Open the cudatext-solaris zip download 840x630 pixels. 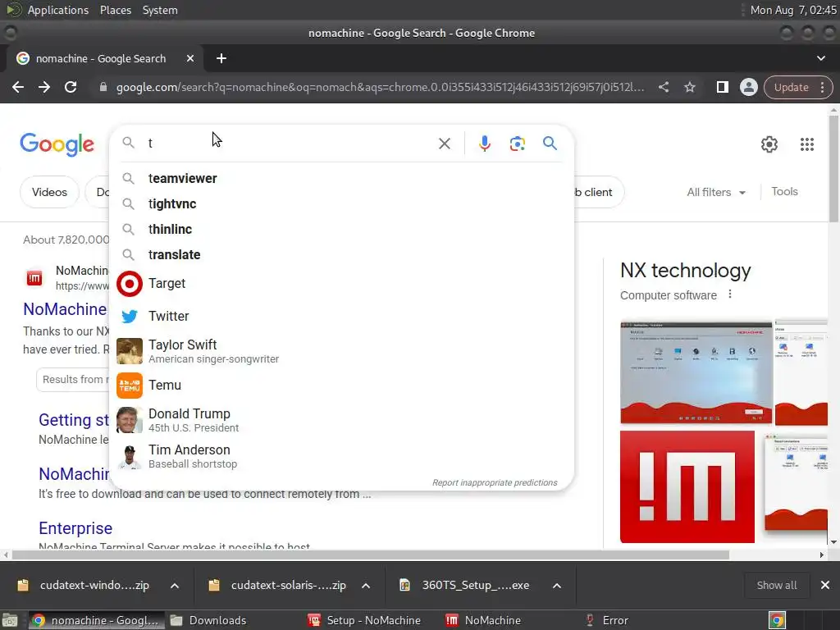[x=277, y=586]
